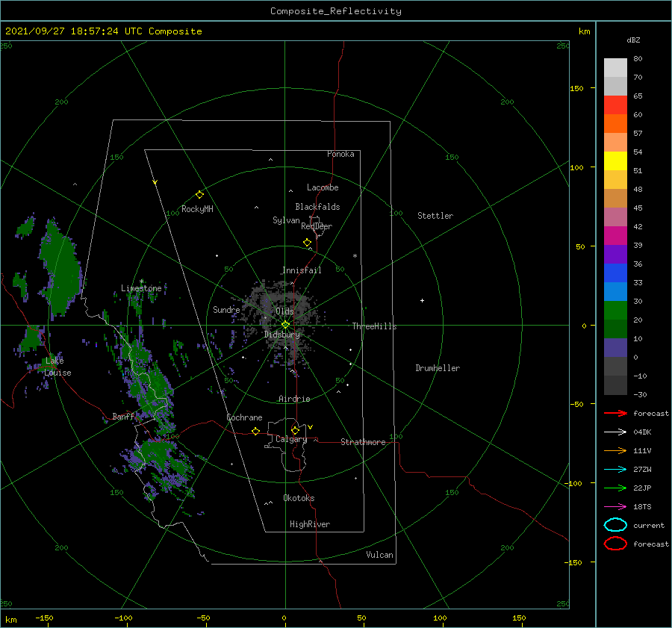
Task: Click the Sylvan label
Action: [286, 220]
